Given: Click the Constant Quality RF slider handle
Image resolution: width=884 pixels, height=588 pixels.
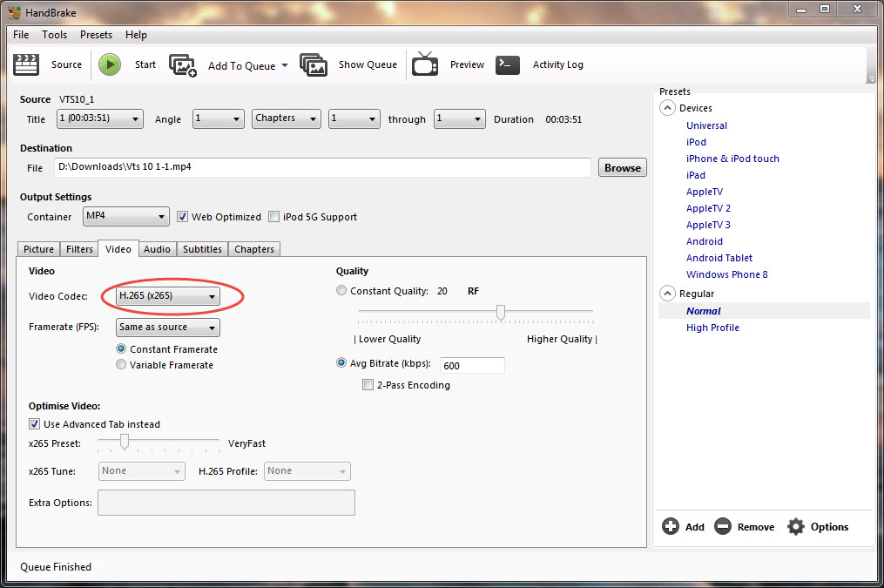Looking at the screenshot, I should 501,313.
